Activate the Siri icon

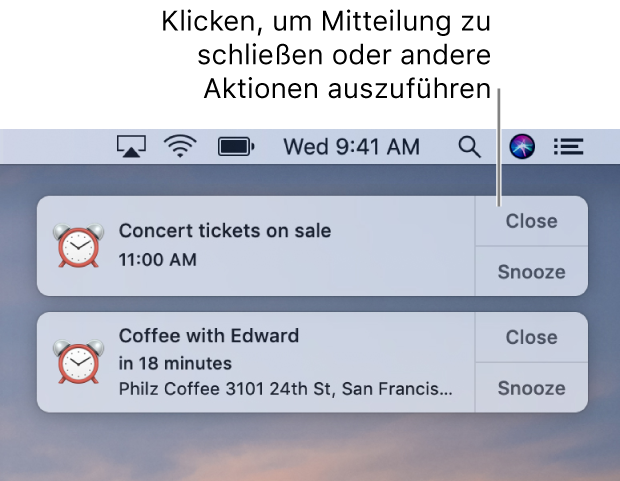522,146
